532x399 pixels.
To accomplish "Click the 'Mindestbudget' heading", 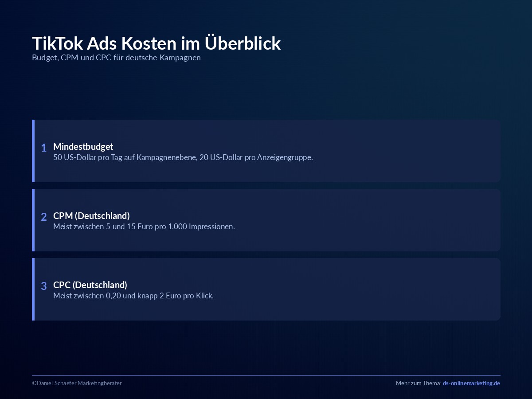I will 83,146.
